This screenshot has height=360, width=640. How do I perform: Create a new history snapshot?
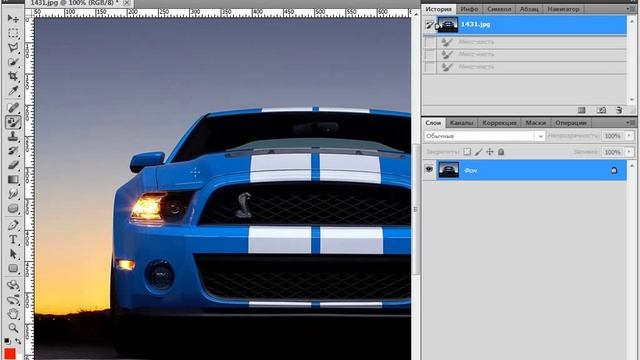(601, 110)
